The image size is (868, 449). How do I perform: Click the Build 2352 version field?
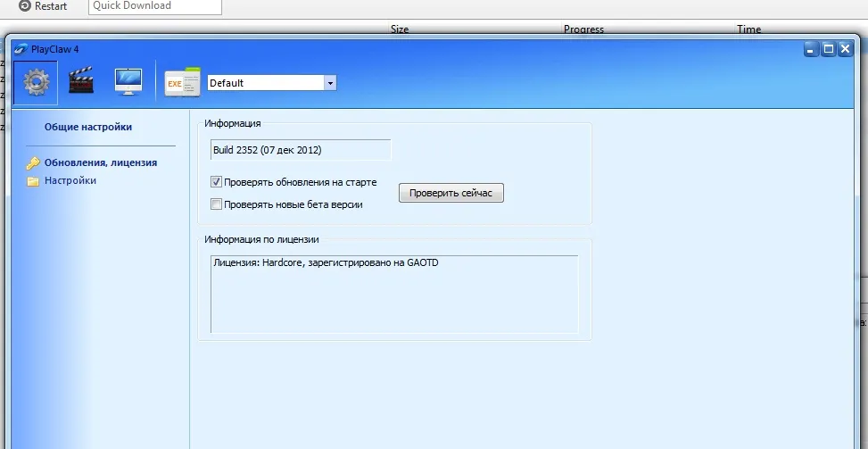pos(301,150)
